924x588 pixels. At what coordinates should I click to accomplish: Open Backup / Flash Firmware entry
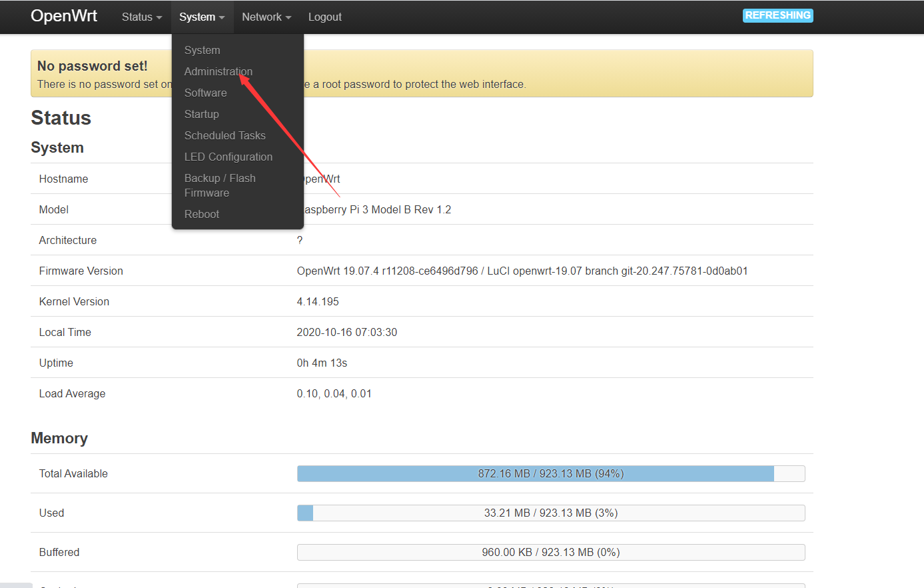(x=220, y=185)
